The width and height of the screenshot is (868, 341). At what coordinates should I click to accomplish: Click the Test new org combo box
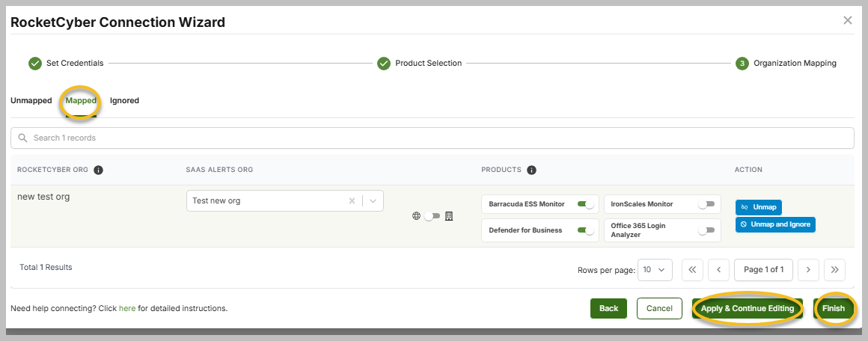coord(284,201)
